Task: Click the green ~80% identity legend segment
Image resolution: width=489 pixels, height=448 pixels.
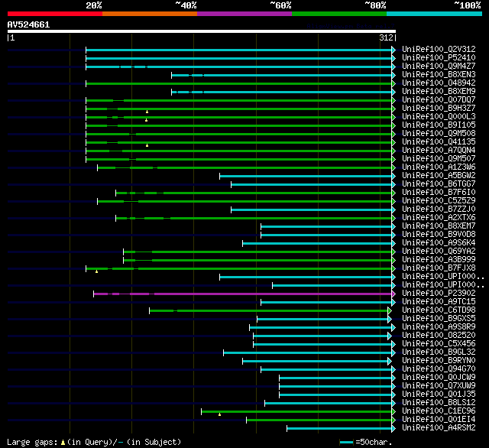Action: [x=339, y=14]
